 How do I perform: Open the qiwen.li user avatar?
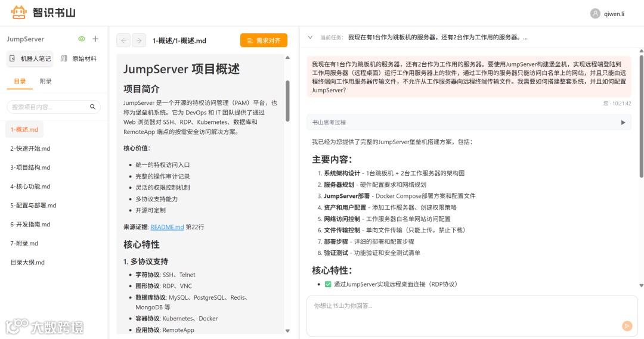point(595,14)
